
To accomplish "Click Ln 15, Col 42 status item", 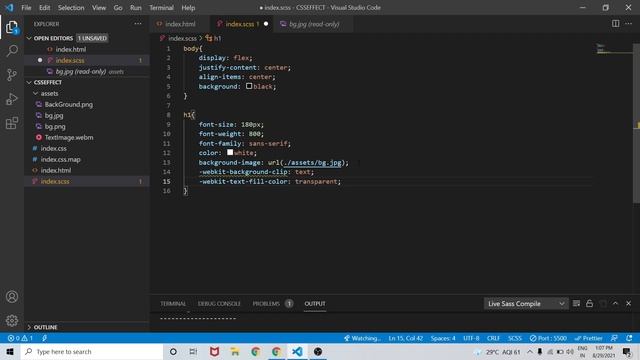I will 405,338.
